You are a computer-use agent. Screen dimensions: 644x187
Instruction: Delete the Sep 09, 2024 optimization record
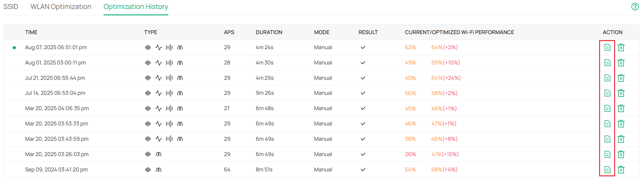[x=621, y=169]
